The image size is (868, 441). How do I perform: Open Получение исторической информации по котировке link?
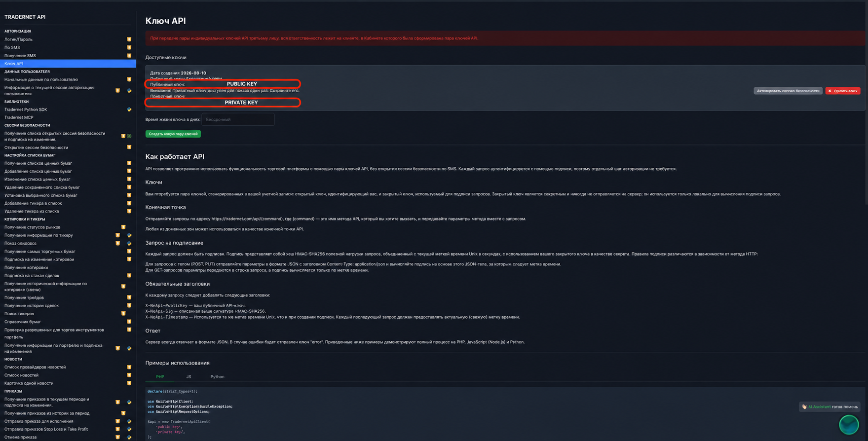tap(45, 287)
